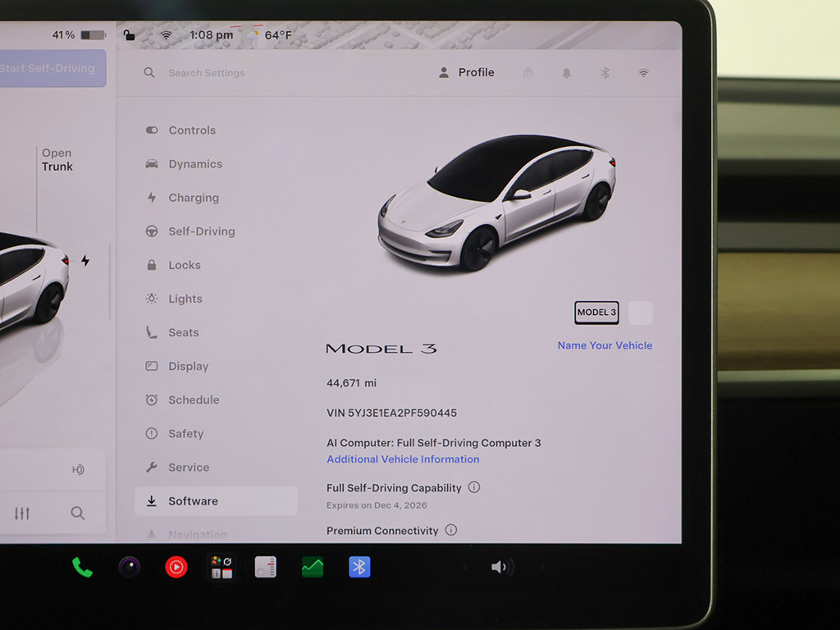Click the VIN 5YJ3E1EA2PF590445 text
This screenshot has height=630, width=840.
point(391,413)
